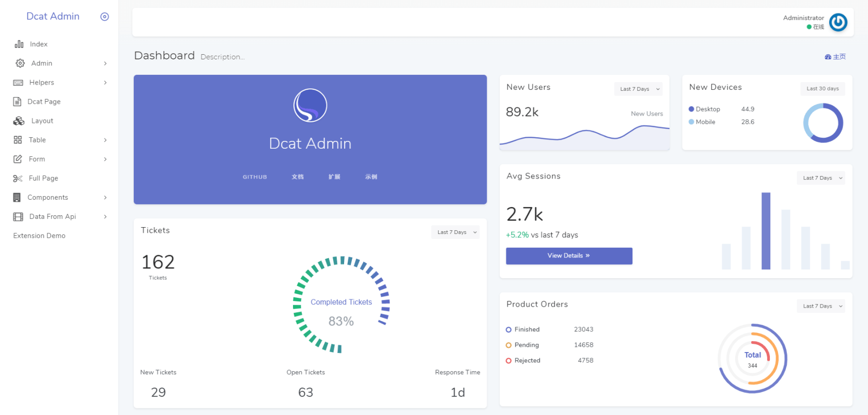Expand the Data From Api chevron

tap(105, 217)
